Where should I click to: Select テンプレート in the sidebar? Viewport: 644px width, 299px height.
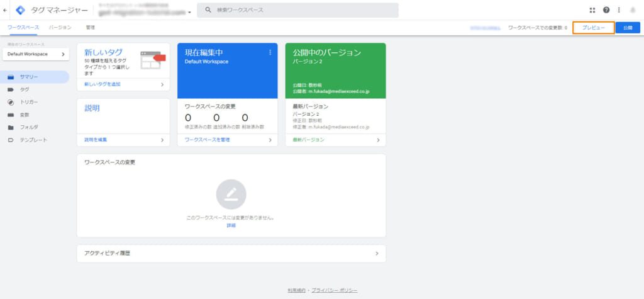(35, 140)
